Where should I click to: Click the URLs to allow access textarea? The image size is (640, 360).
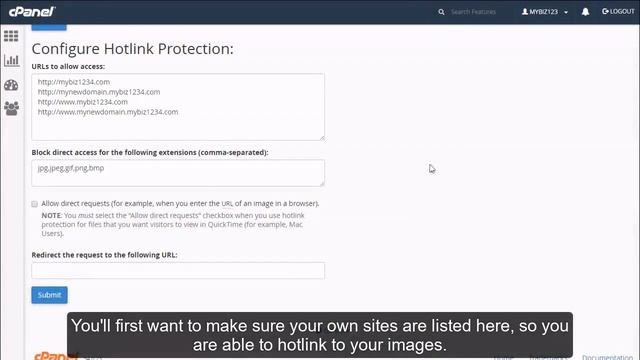178,107
